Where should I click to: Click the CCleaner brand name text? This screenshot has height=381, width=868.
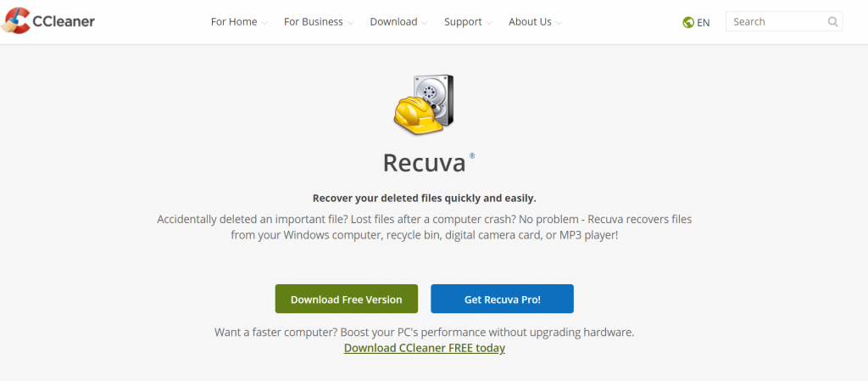click(x=64, y=21)
